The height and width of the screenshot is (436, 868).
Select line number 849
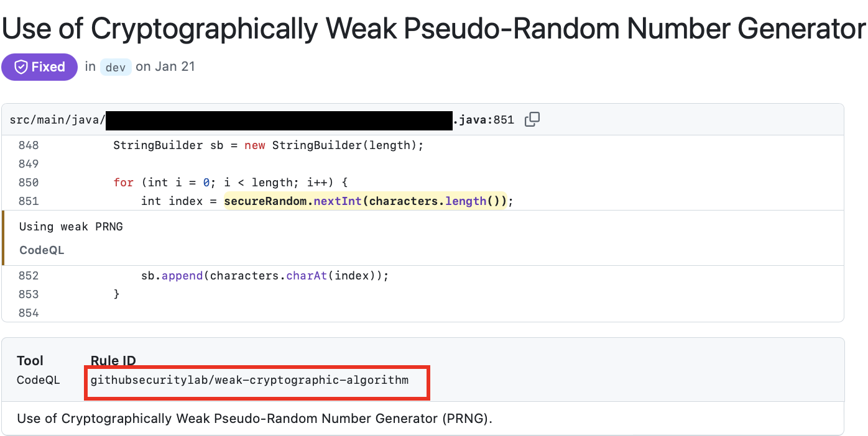tap(29, 164)
